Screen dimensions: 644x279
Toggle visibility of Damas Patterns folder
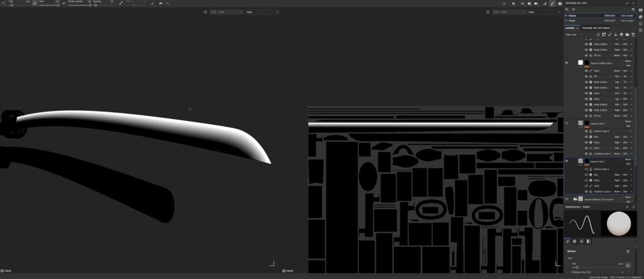[x=567, y=199]
